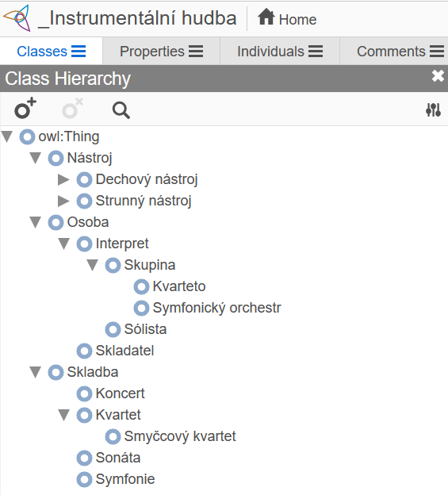
Task: Open hierarchy display settings sliders icon
Action: (x=433, y=109)
